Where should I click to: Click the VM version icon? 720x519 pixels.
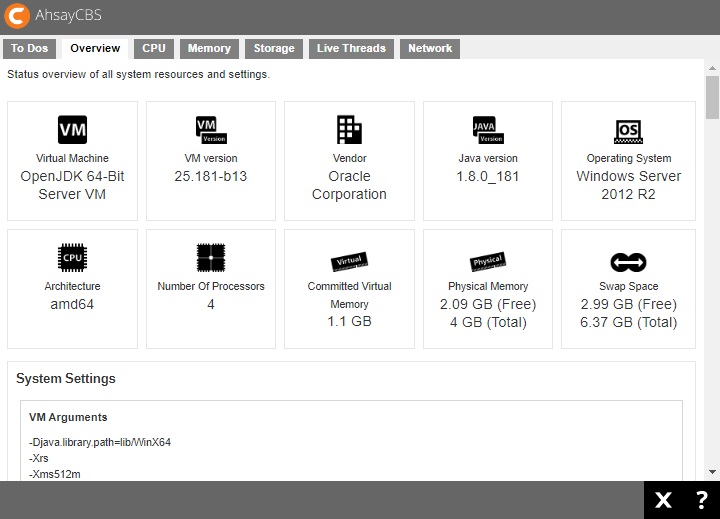pyautogui.click(x=210, y=130)
